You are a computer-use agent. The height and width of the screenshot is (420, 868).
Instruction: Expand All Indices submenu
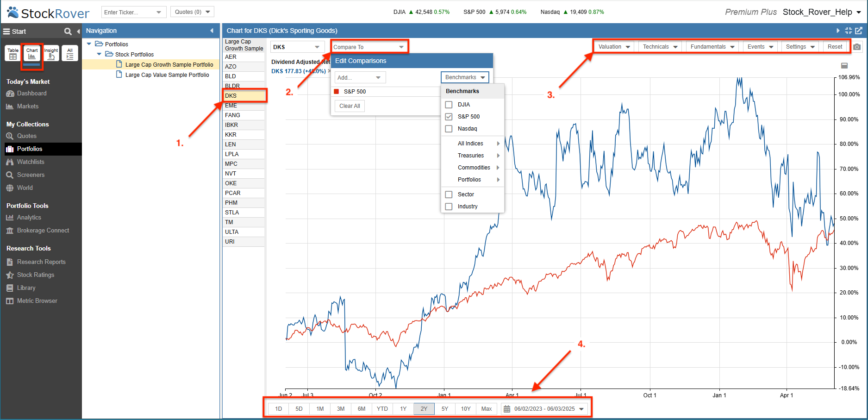coord(473,144)
